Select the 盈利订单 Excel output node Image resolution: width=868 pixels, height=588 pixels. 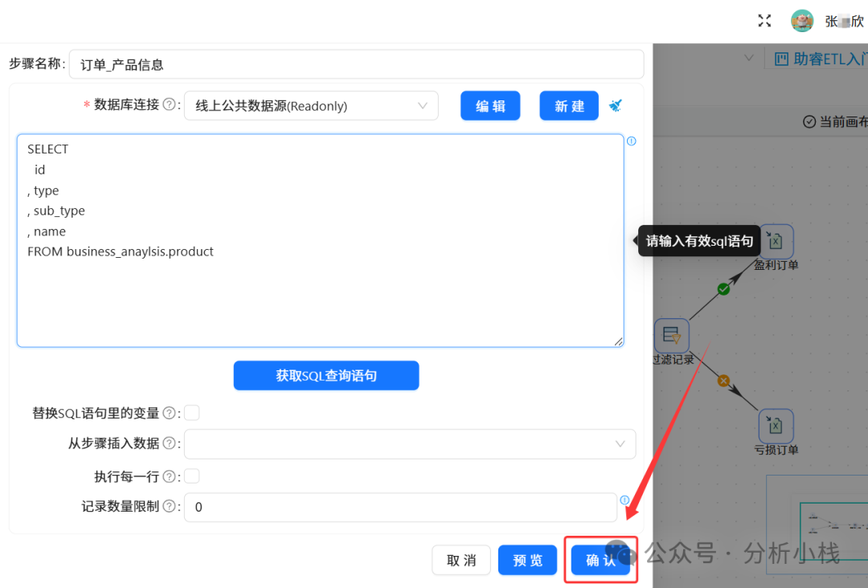click(776, 241)
